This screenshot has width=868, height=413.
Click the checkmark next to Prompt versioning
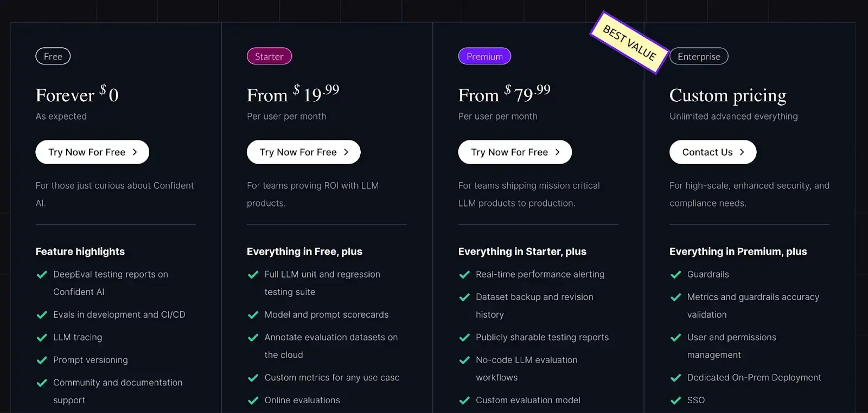(x=42, y=360)
